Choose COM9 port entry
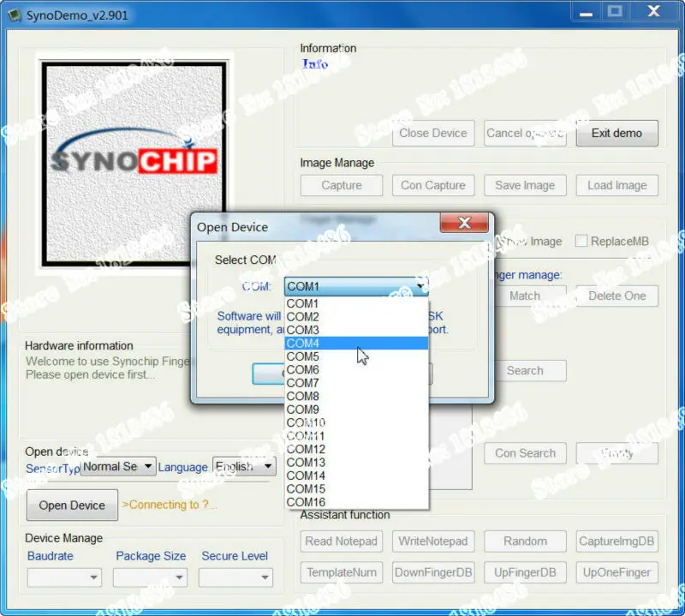Screen dimensions: 685x616 pos(356,410)
